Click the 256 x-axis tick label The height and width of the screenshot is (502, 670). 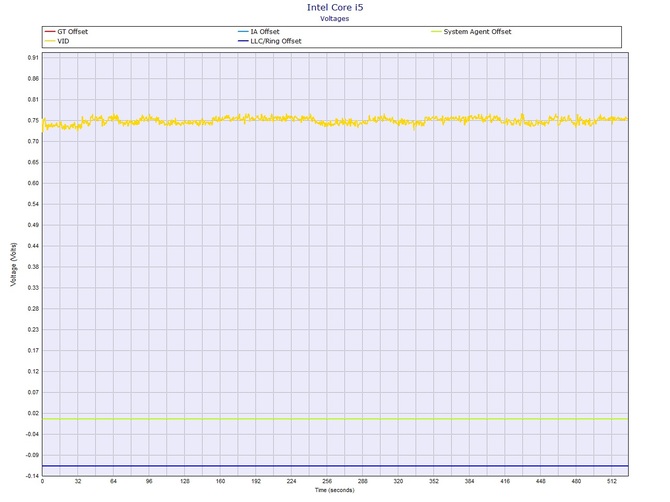(x=327, y=481)
